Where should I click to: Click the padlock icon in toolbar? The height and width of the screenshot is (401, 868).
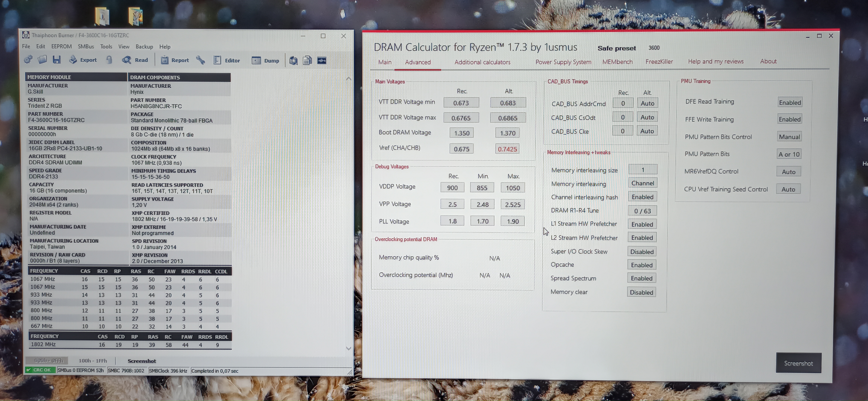(109, 60)
